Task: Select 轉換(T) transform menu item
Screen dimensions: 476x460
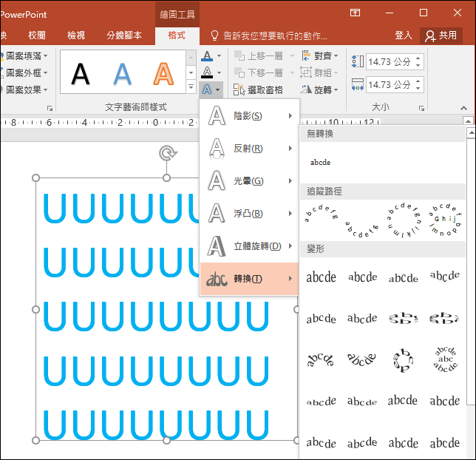Action: pyautogui.click(x=249, y=279)
